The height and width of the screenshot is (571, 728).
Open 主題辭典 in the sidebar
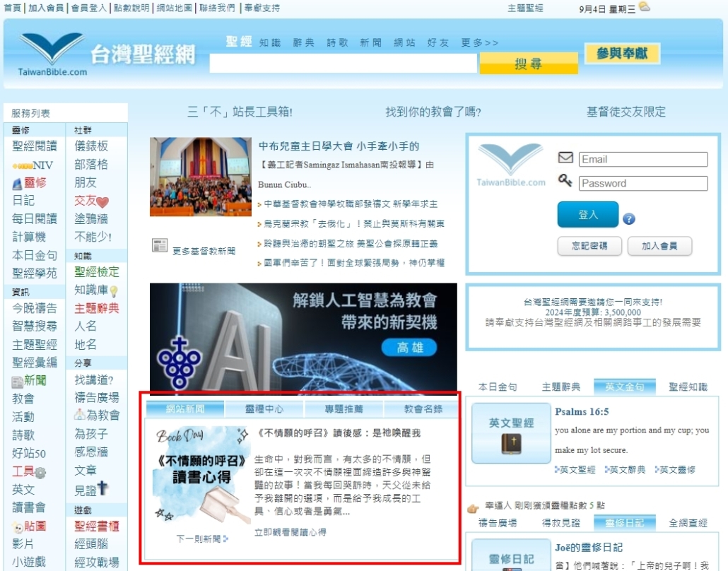(x=97, y=308)
